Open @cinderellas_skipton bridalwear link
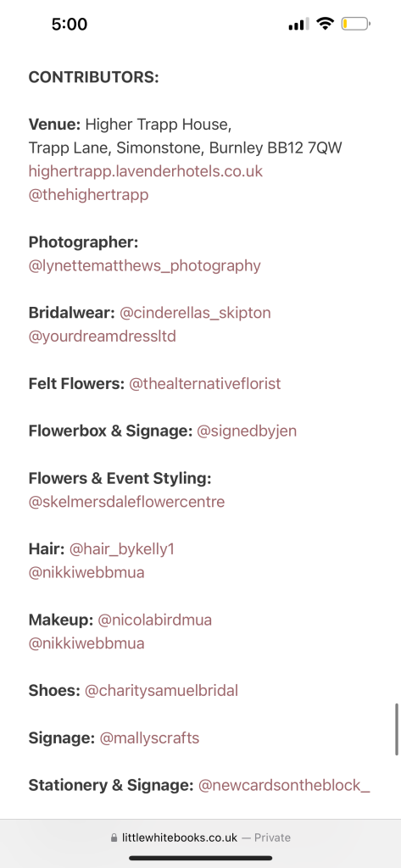This screenshot has width=401, height=868. click(x=196, y=313)
